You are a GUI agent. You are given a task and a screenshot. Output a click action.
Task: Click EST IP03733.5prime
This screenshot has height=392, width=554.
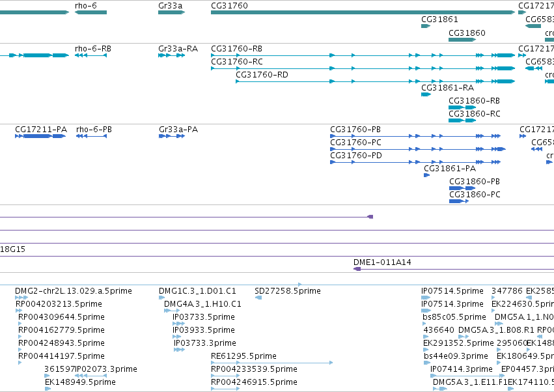[178, 324]
